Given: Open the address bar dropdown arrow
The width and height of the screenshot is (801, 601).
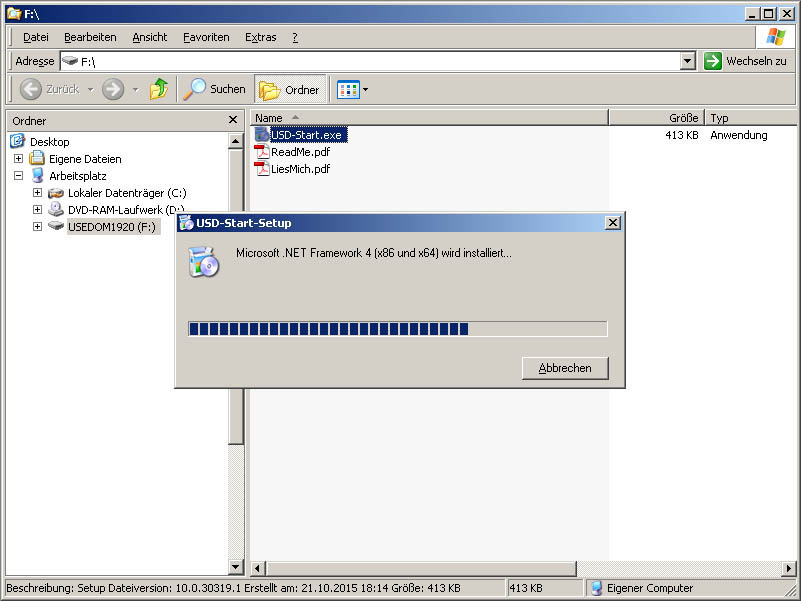Looking at the screenshot, I should click(687, 61).
